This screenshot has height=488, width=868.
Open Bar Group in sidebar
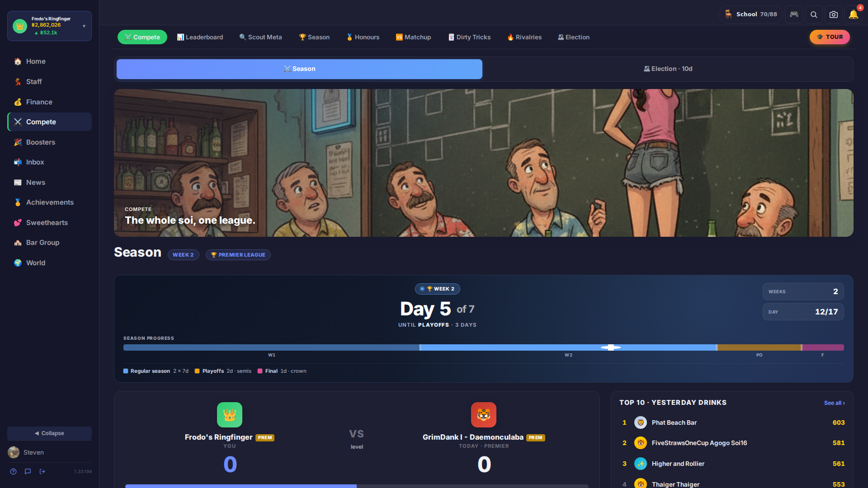(x=50, y=243)
